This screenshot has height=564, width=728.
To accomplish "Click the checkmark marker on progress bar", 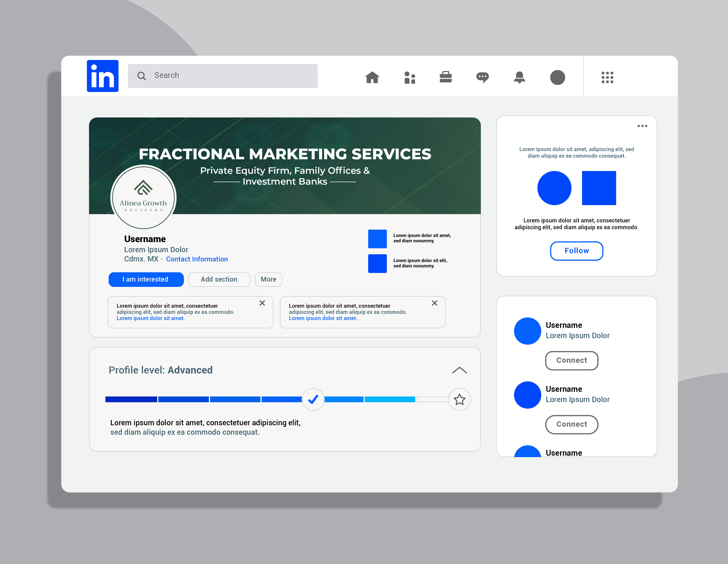I will click(x=313, y=399).
